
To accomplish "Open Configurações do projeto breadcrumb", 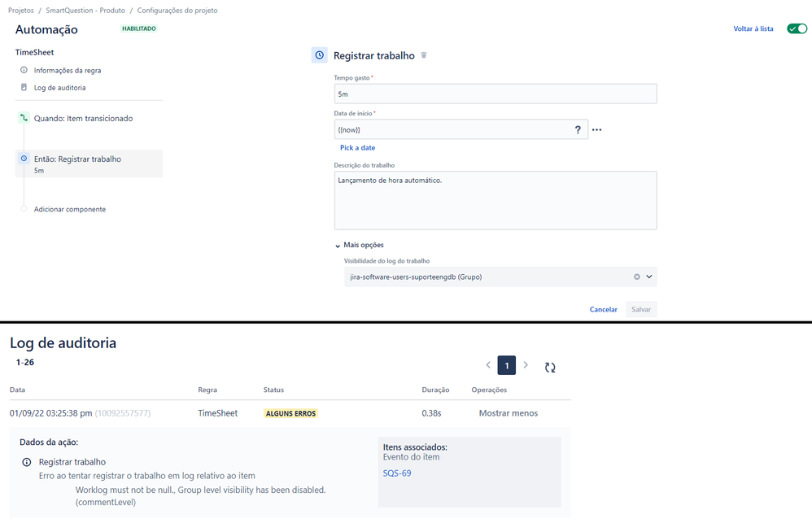I will tap(177, 11).
